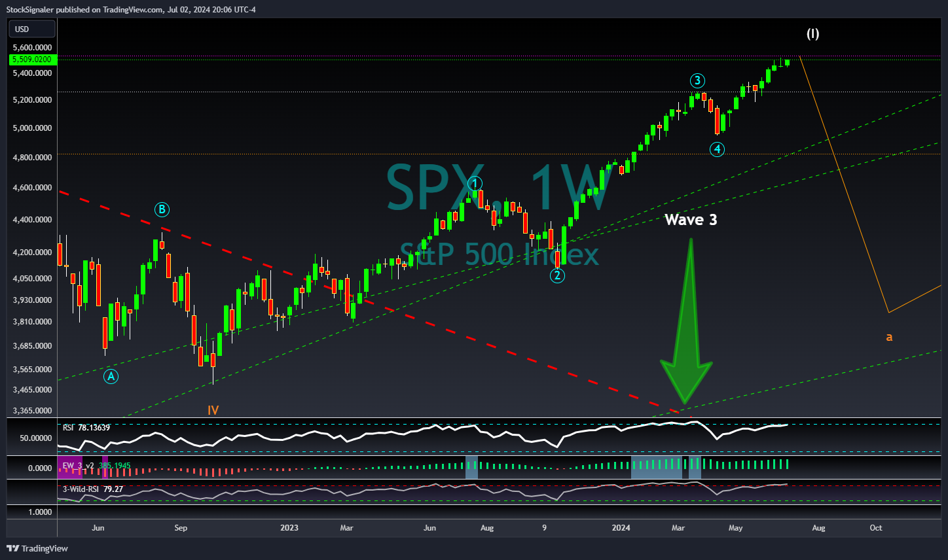This screenshot has height=560, width=948.
Task: Click the Oct label on the time axis
Action: coord(875,527)
